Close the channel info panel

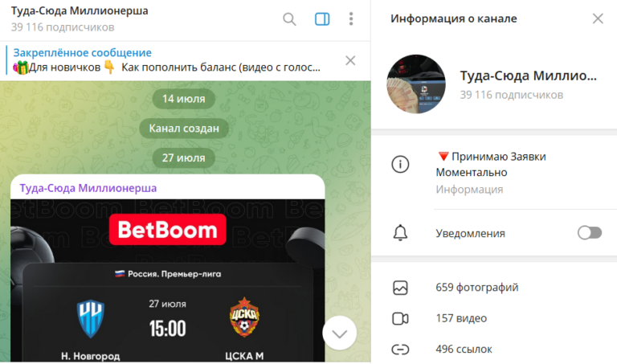pyautogui.click(x=598, y=18)
